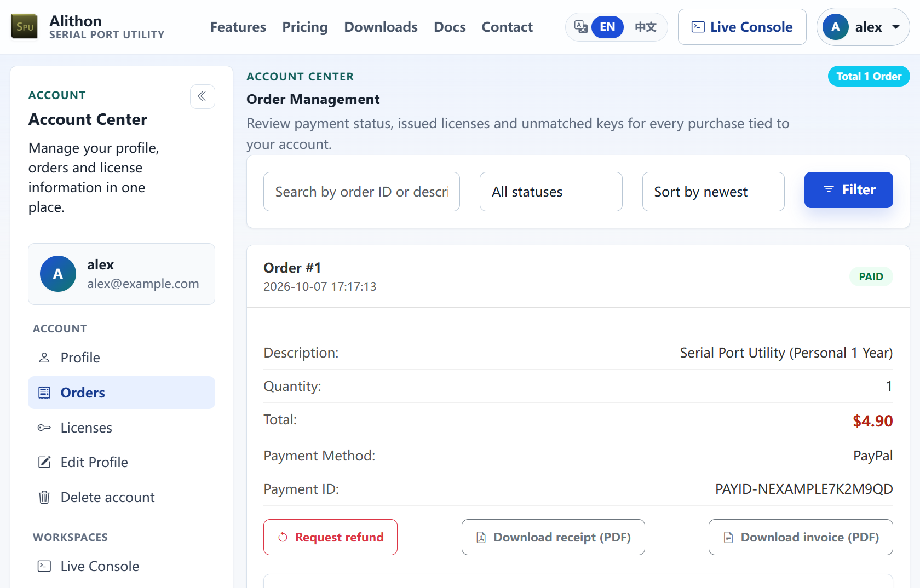Click the PAYID-NEXAMPLE7K2M9QD payment ID
The width and height of the screenshot is (920, 588).
pos(804,489)
